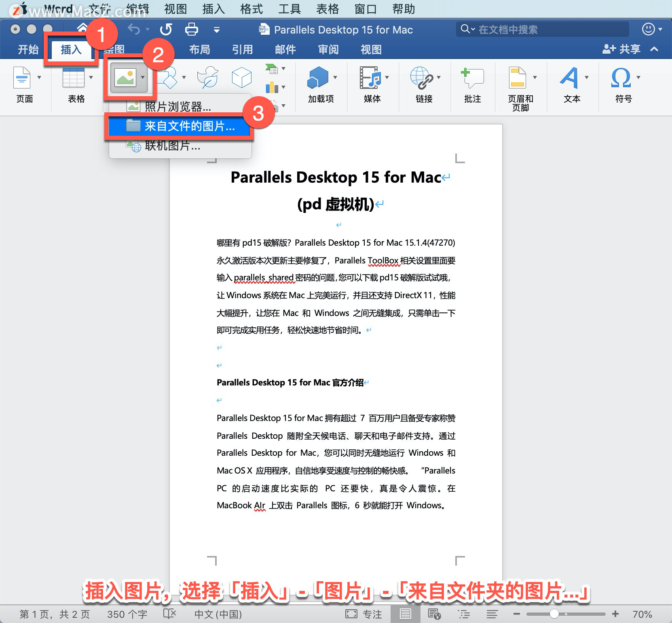Choose 联机图片... menu entry
This screenshot has height=623, width=672.
click(x=180, y=145)
